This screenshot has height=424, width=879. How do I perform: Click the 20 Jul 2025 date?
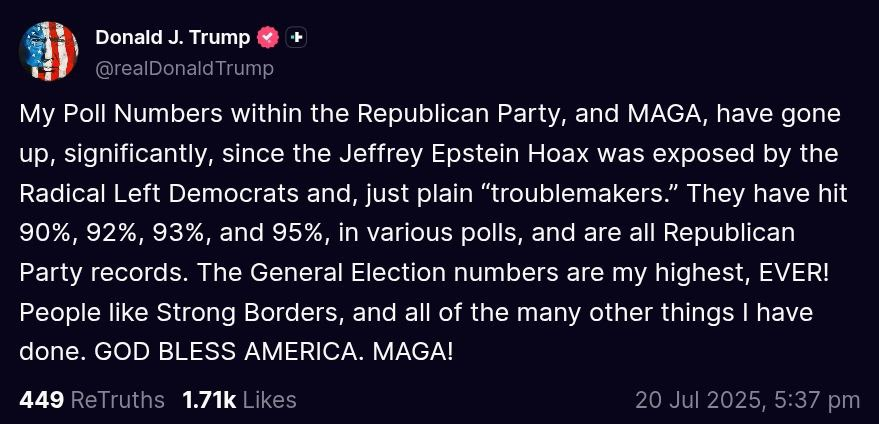coord(698,400)
